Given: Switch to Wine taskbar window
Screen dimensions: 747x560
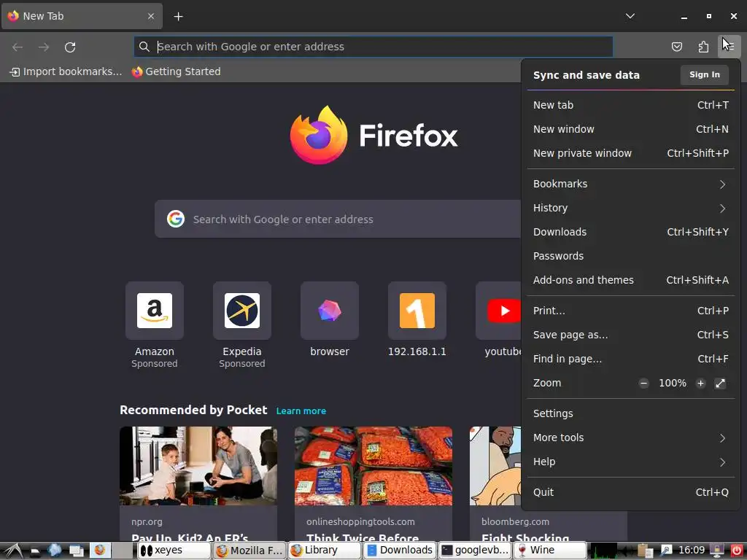Looking at the screenshot, I should tap(550, 551).
